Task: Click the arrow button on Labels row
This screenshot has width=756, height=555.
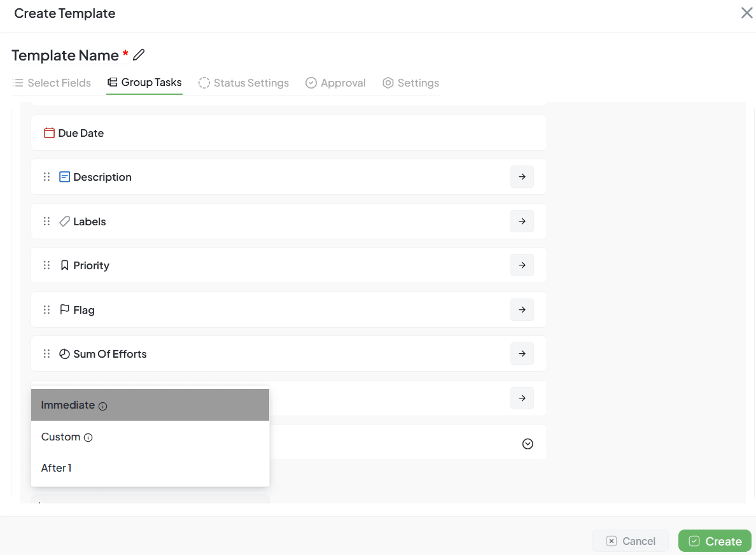Action: (x=522, y=221)
